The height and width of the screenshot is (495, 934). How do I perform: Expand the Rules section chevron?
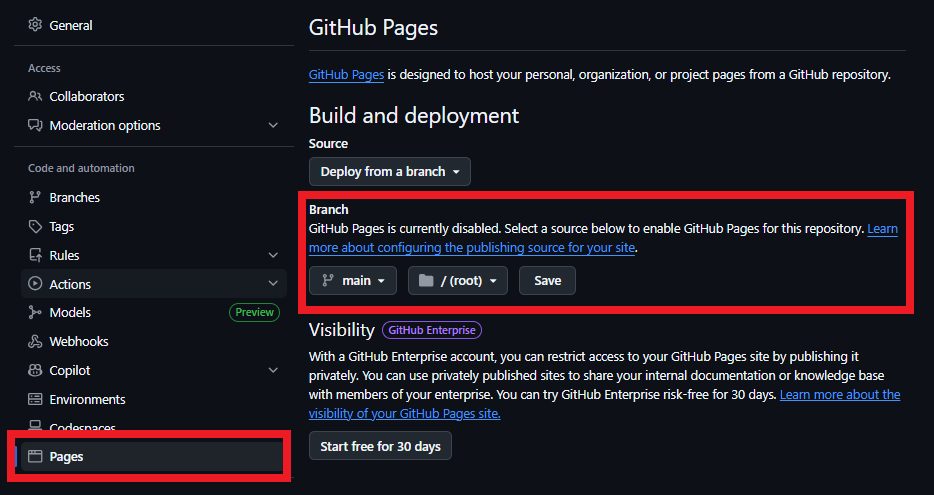273,256
